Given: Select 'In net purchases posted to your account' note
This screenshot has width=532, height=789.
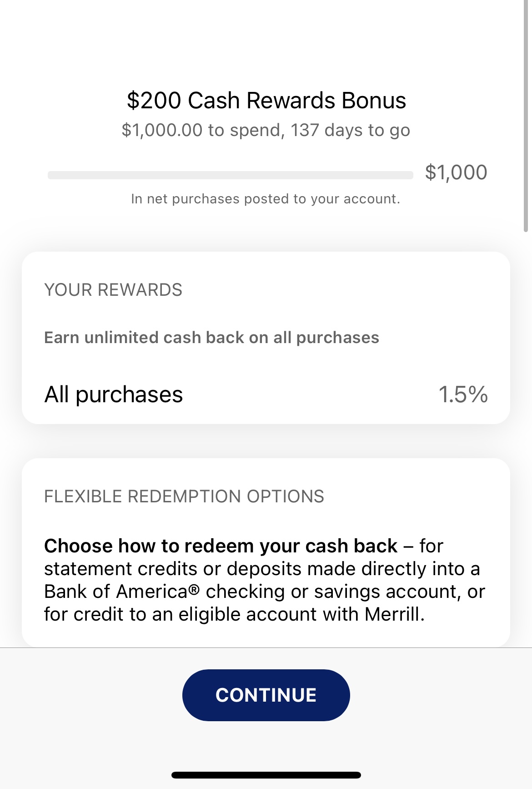Looking at the screenshot, I should point(266,199).
